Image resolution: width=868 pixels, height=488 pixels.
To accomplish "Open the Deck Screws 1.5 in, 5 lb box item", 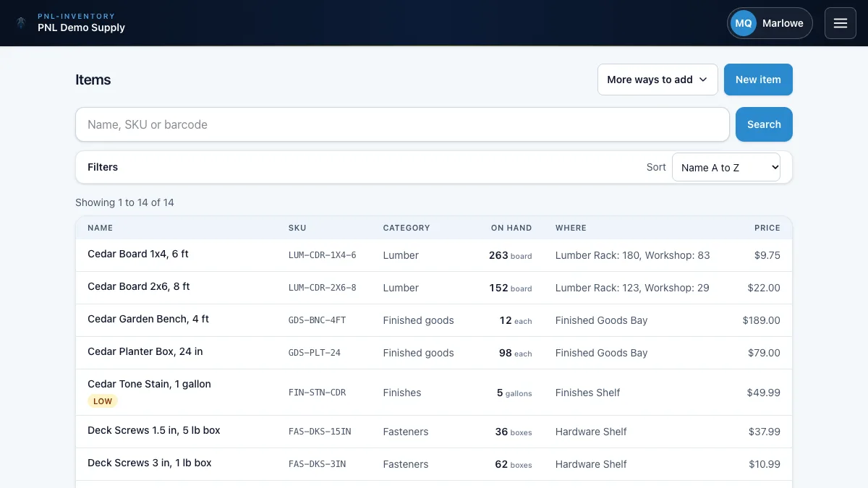I will [154, 430].
